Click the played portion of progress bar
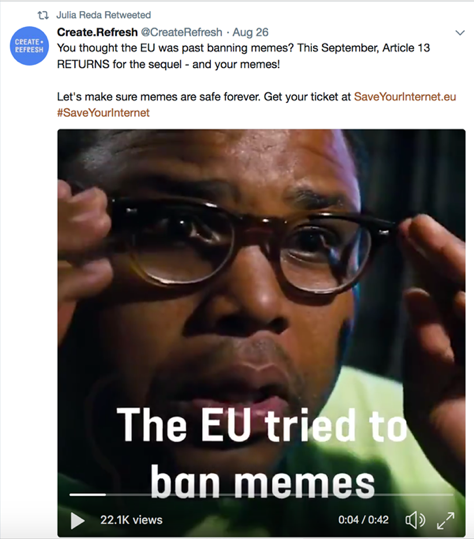The image size is (474, 539). 88,495
